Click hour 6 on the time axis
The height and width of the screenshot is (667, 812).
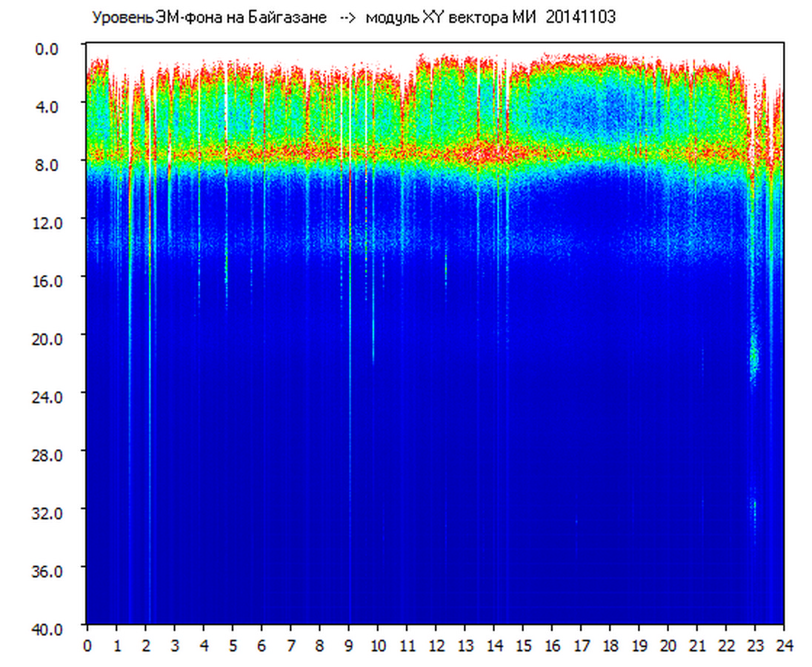click(x=262, y=646)
